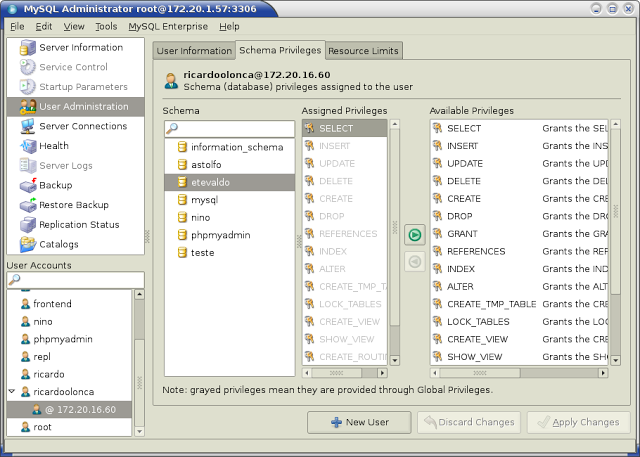Click the Apply Changes button
The width and height of the screenshot is (640, 457).
[x=579, y=422]
